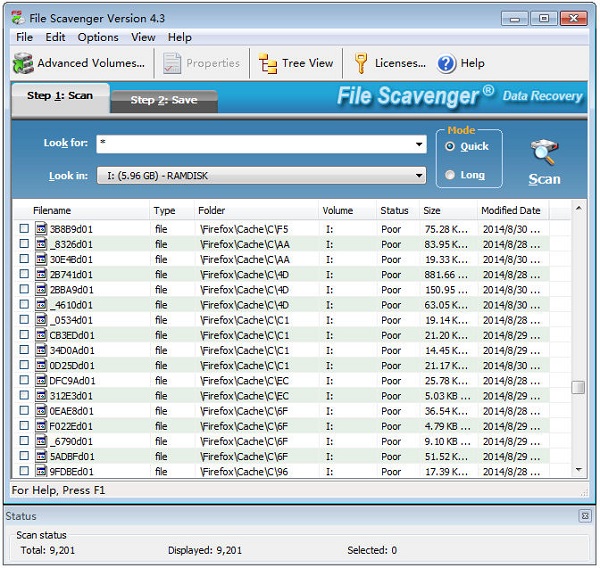Click the 9.10 KB size cell
The width and height of the screenshot is (600, 568).
(447, 441)
